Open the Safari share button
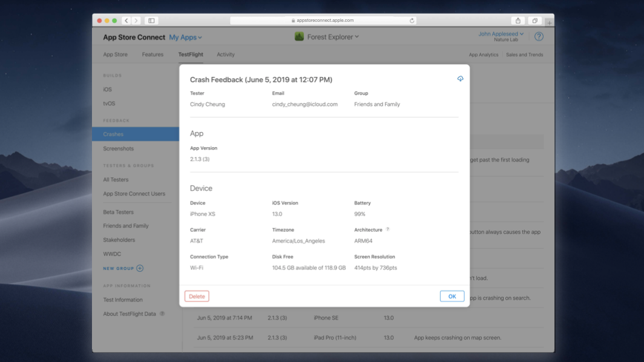Image resolution: width=644 pixels, height=362 pixels. [x=518, y=21]
